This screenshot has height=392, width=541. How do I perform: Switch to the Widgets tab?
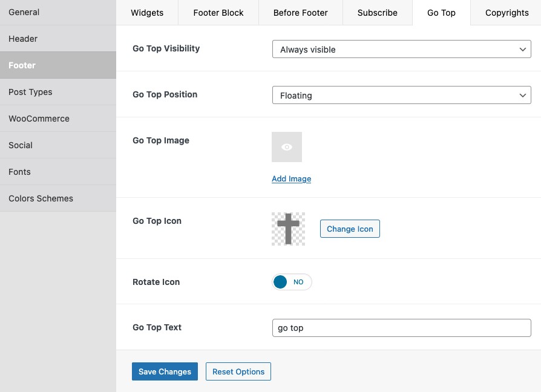pyautogui.click(x=147, y=13)
